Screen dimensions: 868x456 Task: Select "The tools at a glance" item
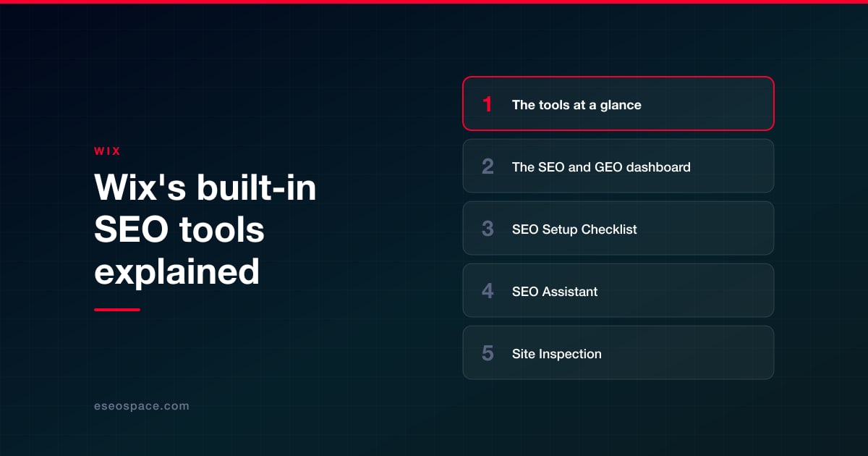(618, 104)
